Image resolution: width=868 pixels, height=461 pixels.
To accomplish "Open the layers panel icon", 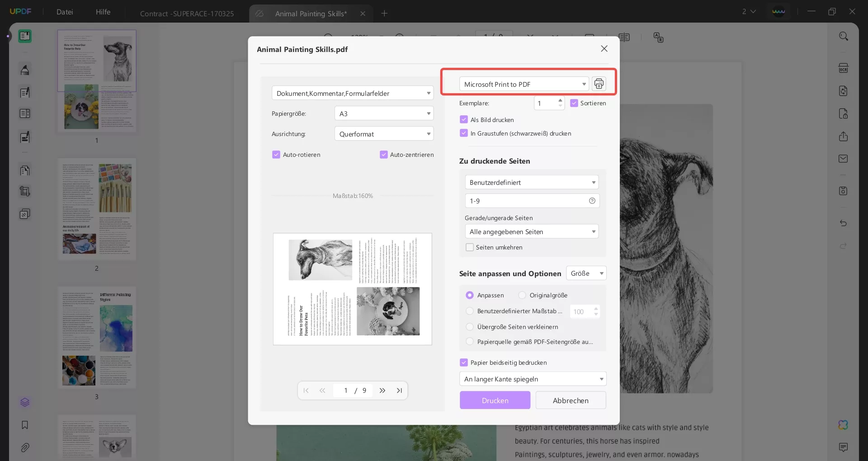I will (25, 402).
